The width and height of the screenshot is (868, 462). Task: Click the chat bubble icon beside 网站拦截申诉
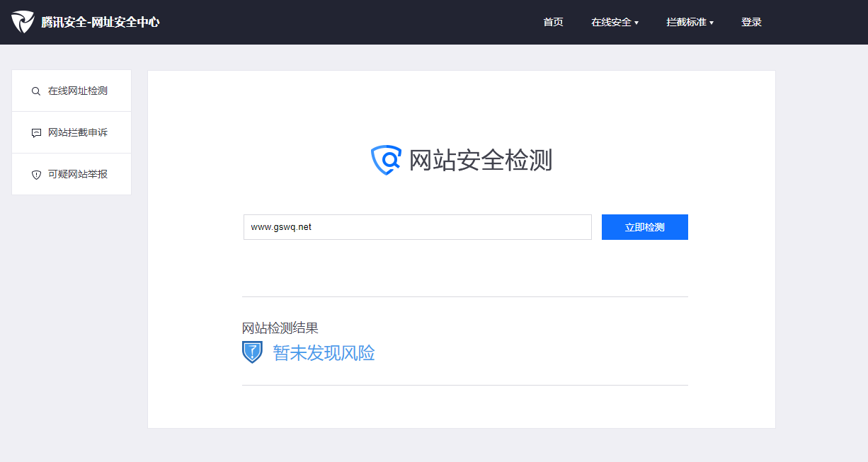36,133
